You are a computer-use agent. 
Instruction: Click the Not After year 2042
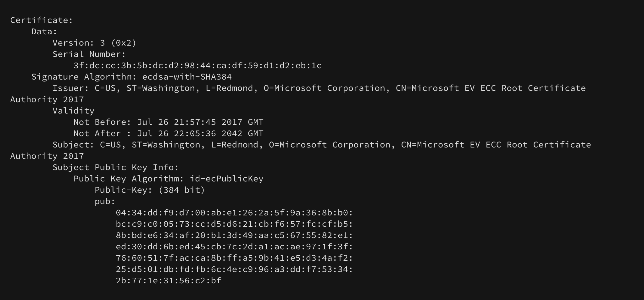pos(232,133)
